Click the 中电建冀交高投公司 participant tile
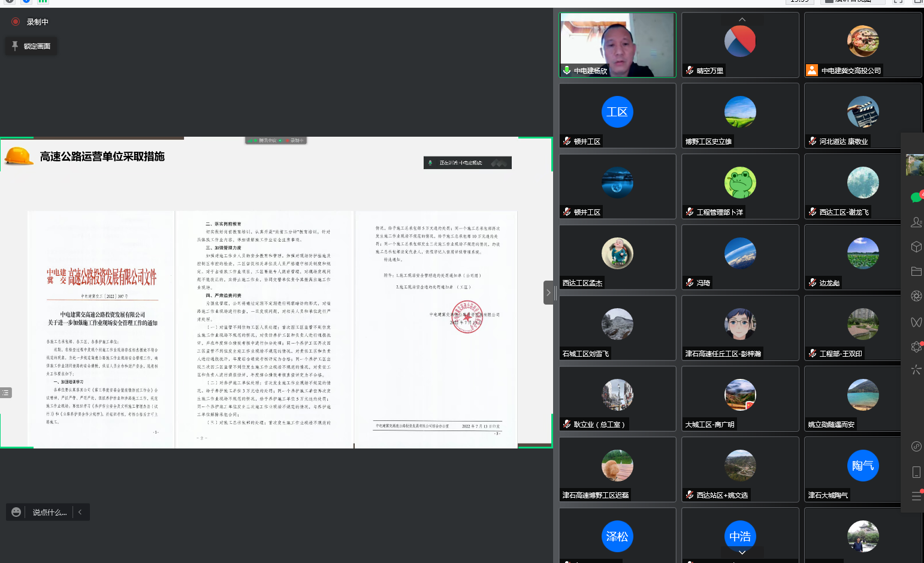 [862, 45]
